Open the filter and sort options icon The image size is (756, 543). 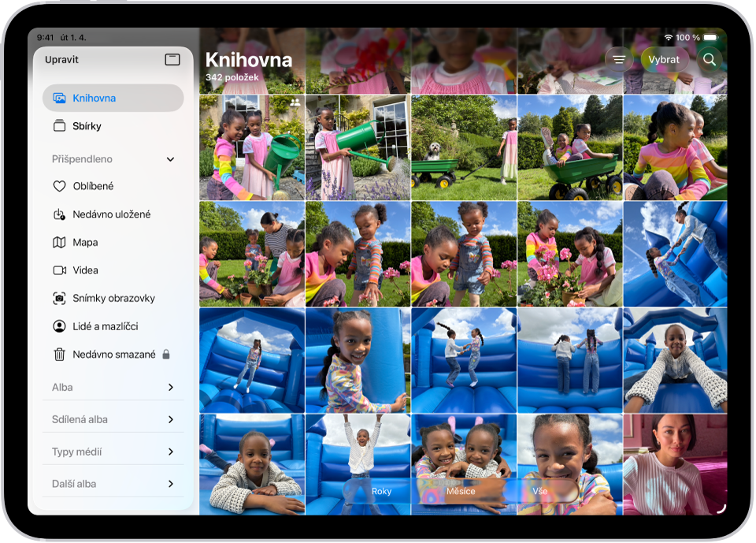coord(619,59)
